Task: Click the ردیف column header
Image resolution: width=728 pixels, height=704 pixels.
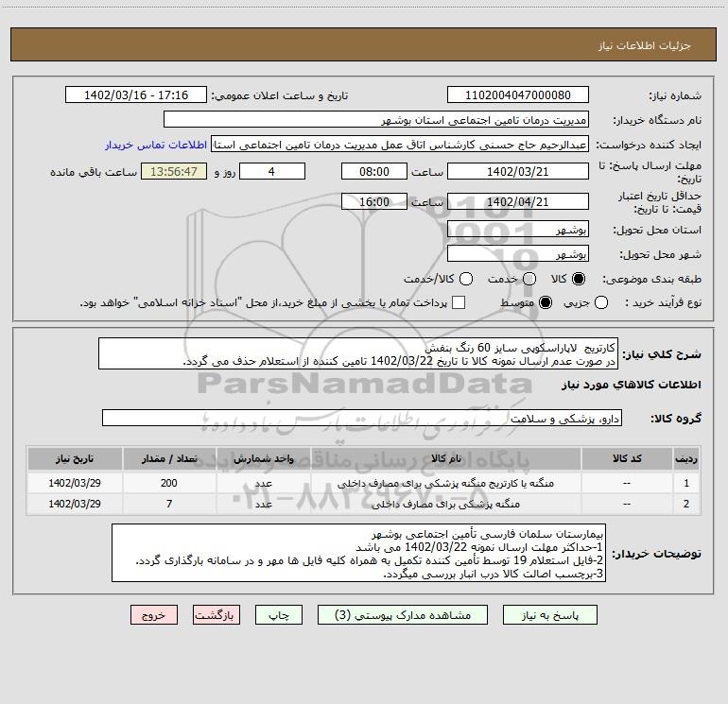Action: point(686,459)
